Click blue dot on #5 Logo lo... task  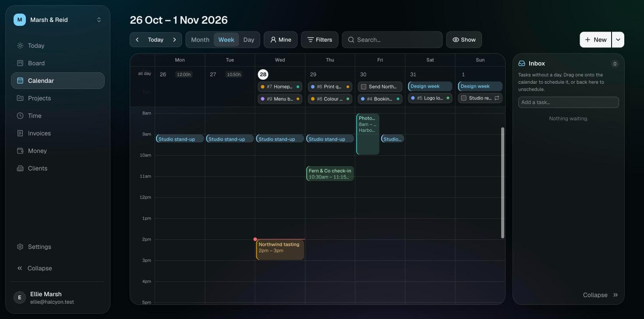pos(413,98)
